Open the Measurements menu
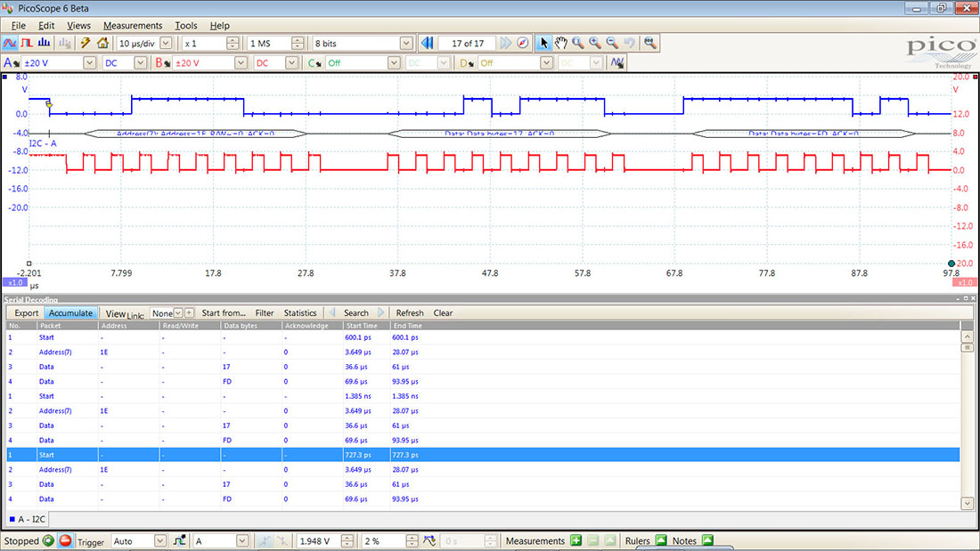Image resolution: width=980 pixels, height=551 pixels. tap(133, 26)
